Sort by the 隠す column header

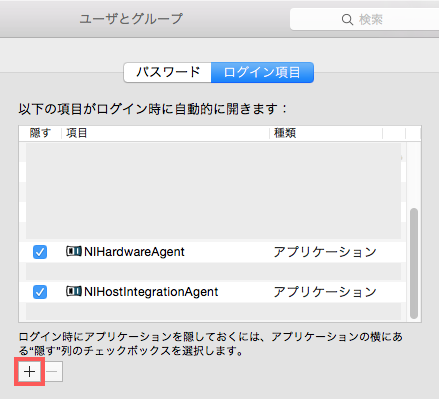pyautogui.click(x=40, y=133)
